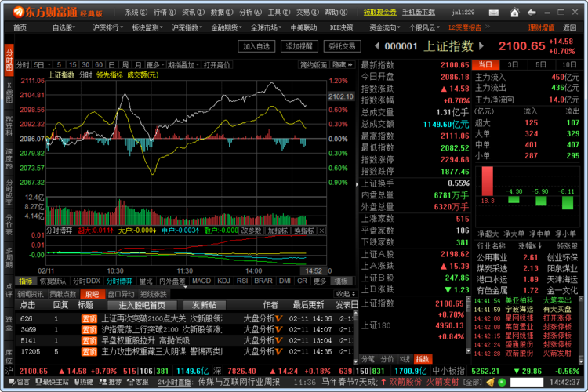Click the post list vertical scrollbar
The image size is (588, 392).
coord(356,337)
